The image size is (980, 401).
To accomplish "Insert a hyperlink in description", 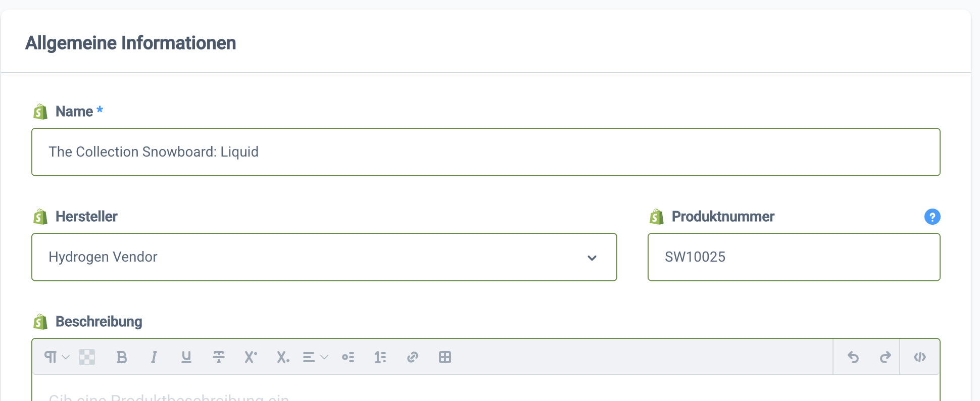I will (x=413, y=357).
